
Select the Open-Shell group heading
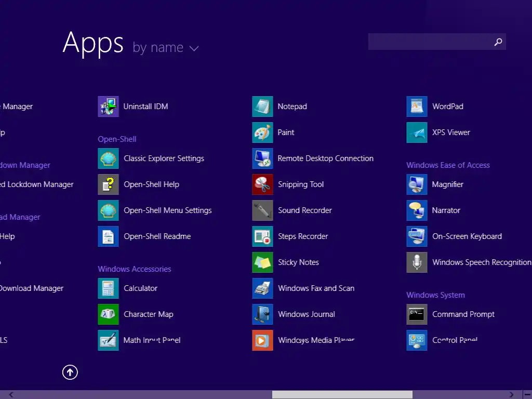point(117,139)
